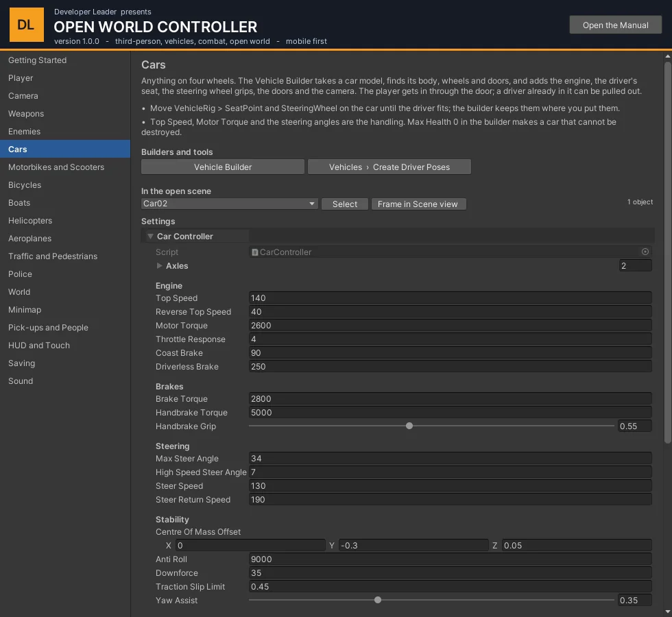Click the Steer Return Speed field

click(450, 499)
